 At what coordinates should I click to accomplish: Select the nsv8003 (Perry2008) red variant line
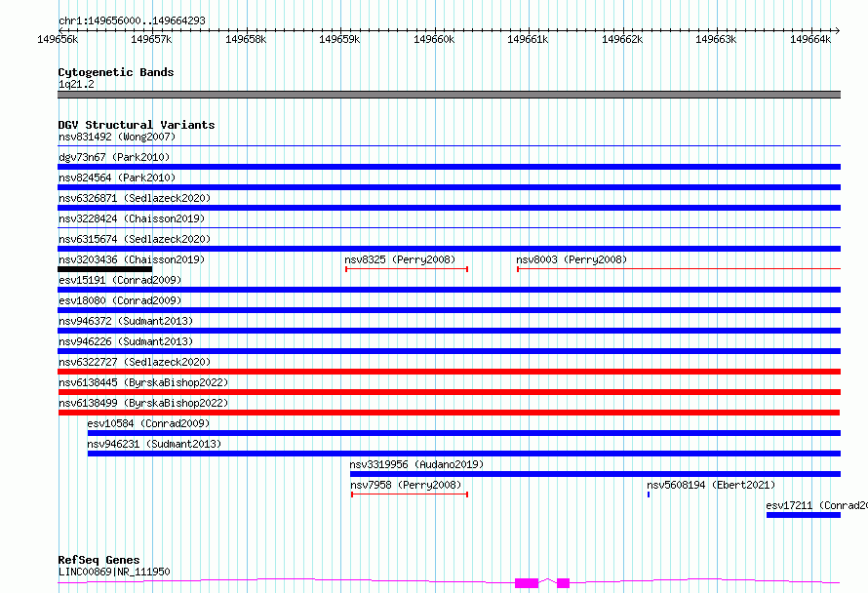pyautogui.click(x=679, y=269)
